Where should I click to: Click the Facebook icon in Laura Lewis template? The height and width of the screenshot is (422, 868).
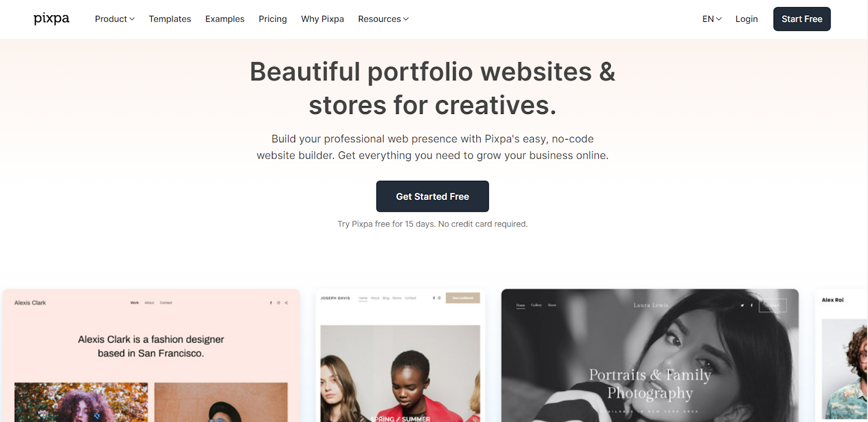(x=751, y=305)
